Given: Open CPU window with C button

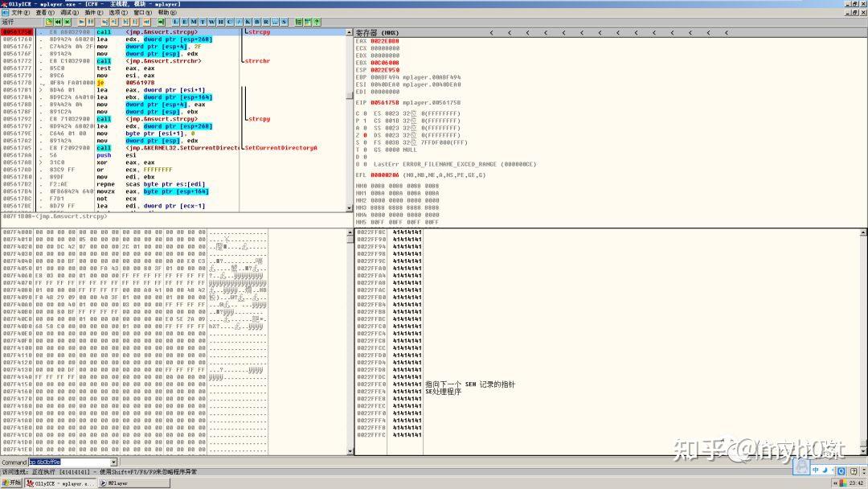Looking at the screenshot, I should tap(229, 22).
